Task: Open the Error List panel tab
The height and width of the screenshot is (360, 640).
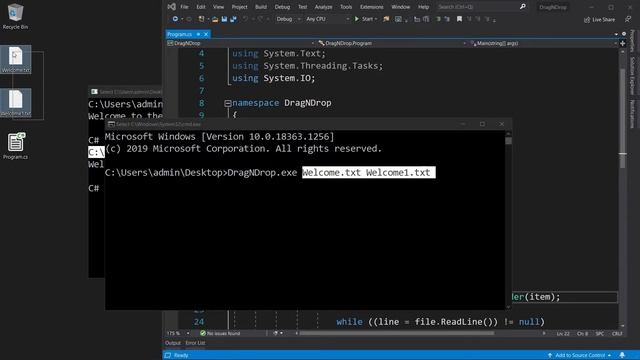Action: tap(195, 343)
